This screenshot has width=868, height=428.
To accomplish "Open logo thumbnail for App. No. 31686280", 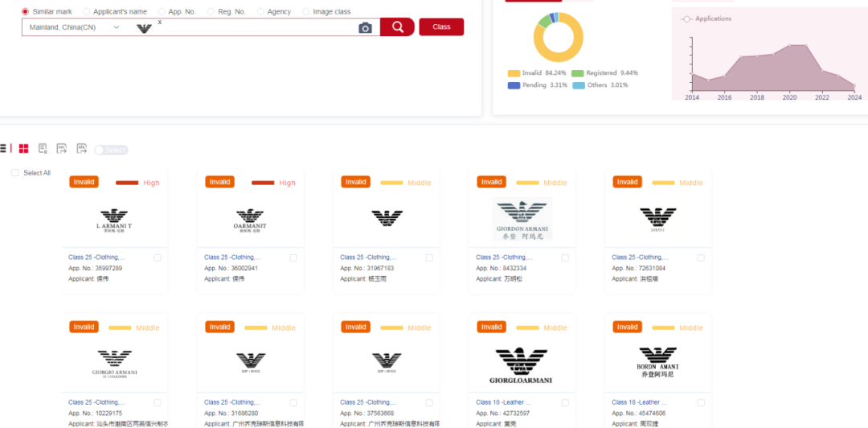I will coord(251,363).
